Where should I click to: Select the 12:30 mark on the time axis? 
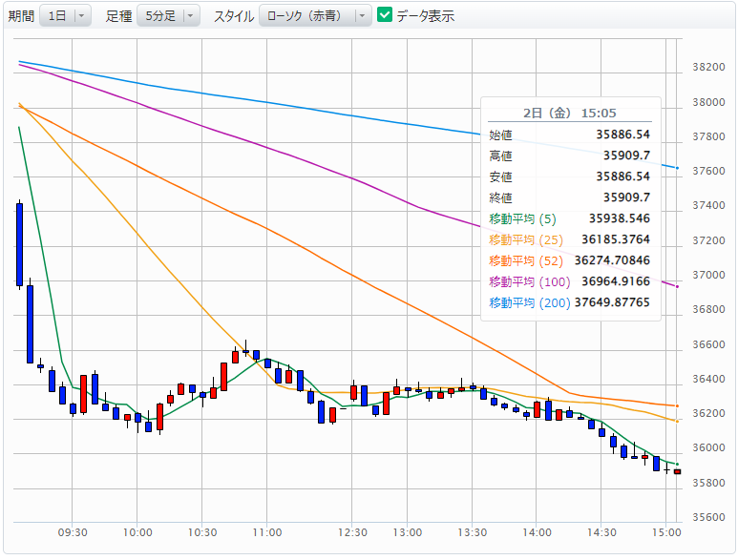point(355,532)
